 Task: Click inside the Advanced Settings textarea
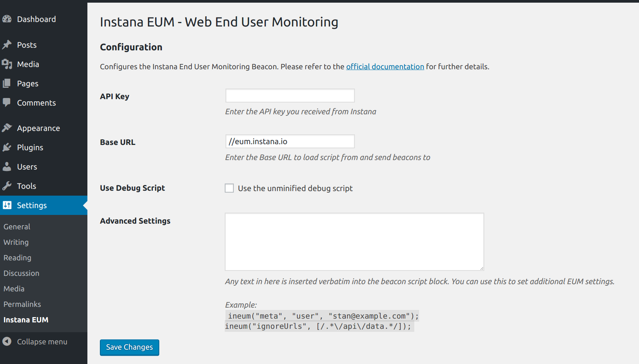point(354,242)
